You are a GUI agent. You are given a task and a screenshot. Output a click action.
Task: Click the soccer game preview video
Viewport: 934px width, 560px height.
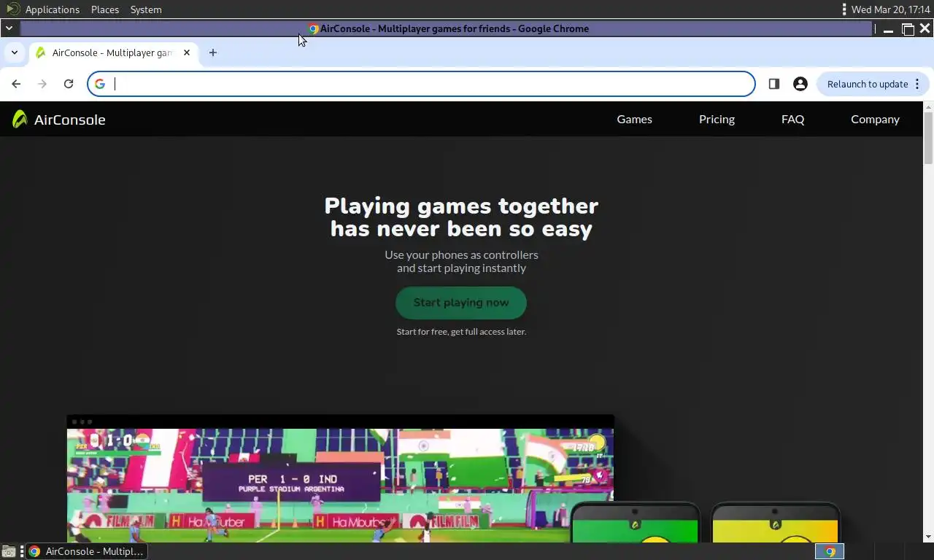point(340,479)
